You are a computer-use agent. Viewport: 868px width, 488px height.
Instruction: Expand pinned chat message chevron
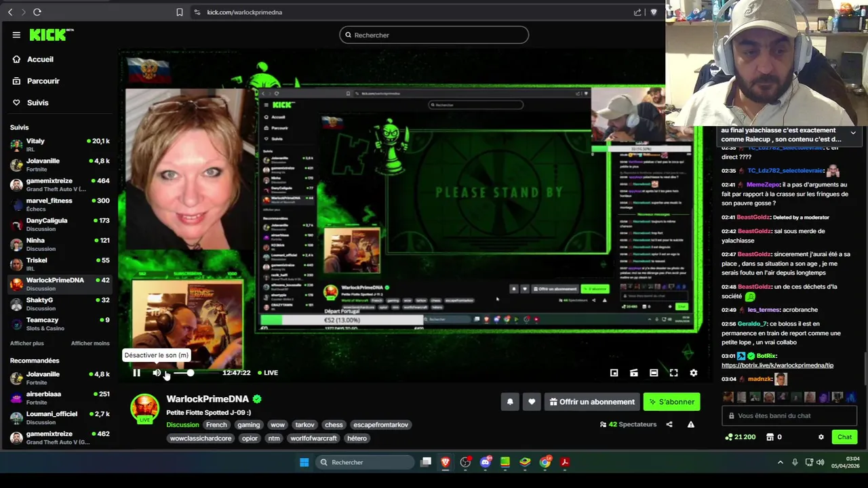click(x=853, y=133)
